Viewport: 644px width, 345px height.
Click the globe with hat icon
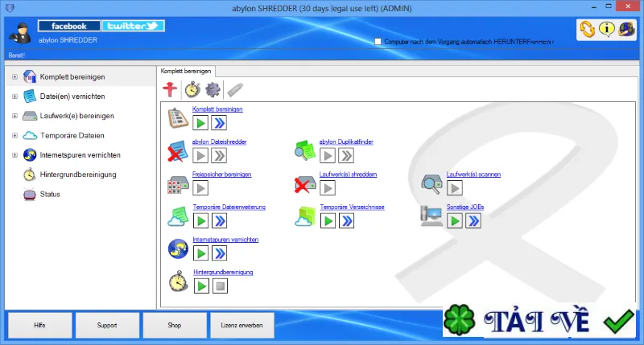point(626,29)
